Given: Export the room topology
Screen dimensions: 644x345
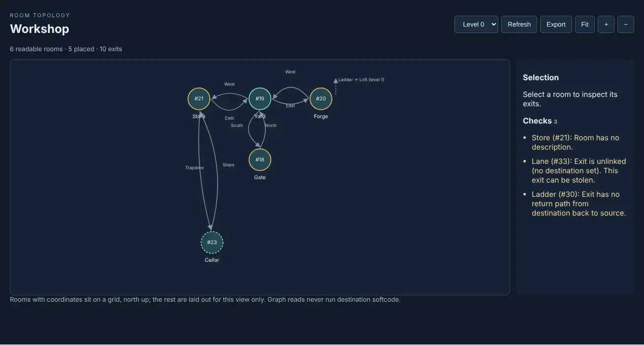Looking at the screenshot, I should pos(556,25).
